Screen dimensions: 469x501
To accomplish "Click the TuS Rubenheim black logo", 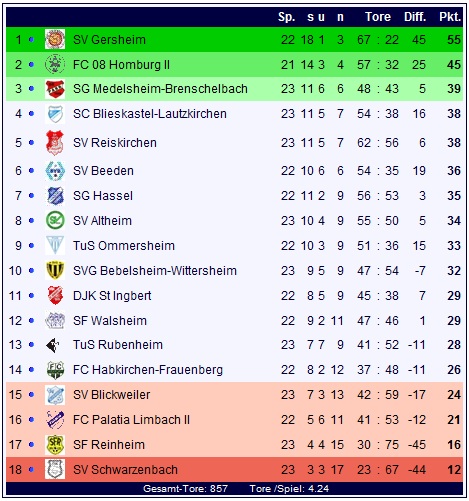I will (x=53, y=345).
